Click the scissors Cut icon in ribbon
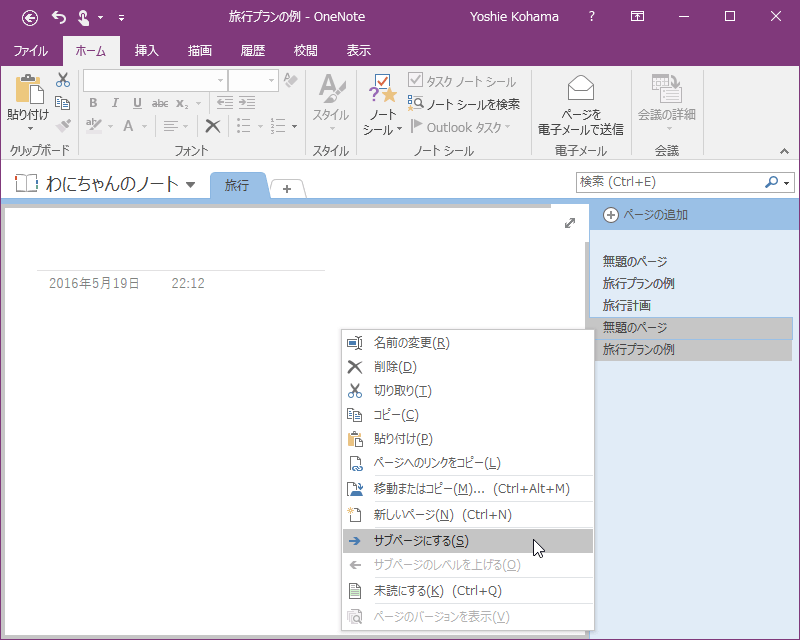This screenshot has width=800, height=640. 63,80
